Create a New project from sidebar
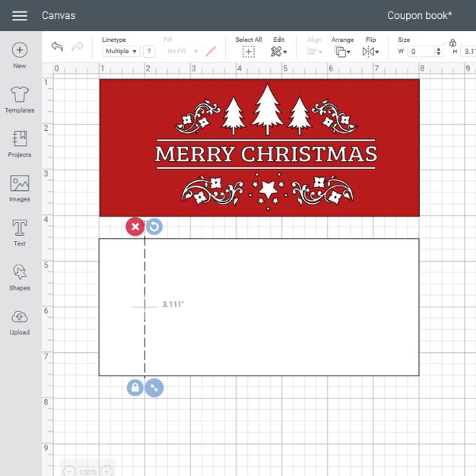 [20, 55]
